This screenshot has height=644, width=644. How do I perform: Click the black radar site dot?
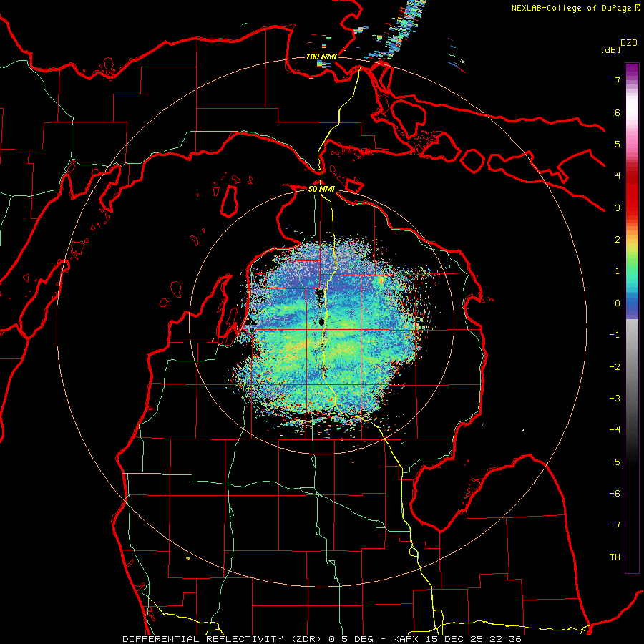tap(321, 321)
